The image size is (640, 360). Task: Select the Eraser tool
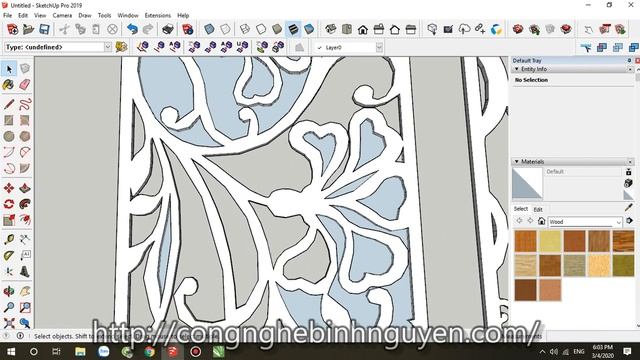[25, 84]
